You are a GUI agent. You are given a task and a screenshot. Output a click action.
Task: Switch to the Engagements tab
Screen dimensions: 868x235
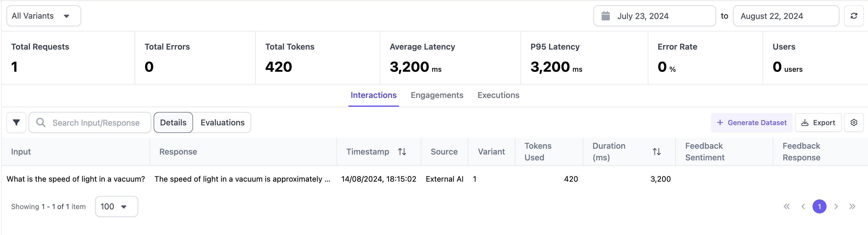tap(437, 95)
